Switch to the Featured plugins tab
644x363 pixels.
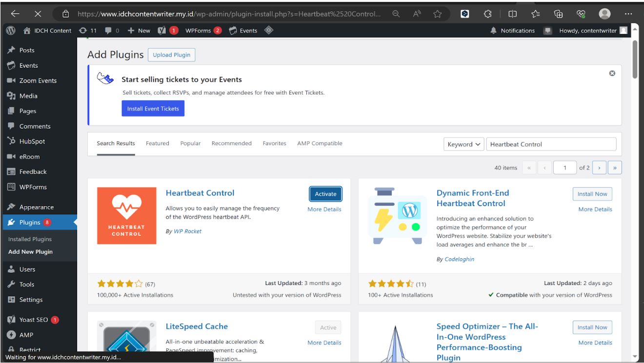[x=157, y=143]
